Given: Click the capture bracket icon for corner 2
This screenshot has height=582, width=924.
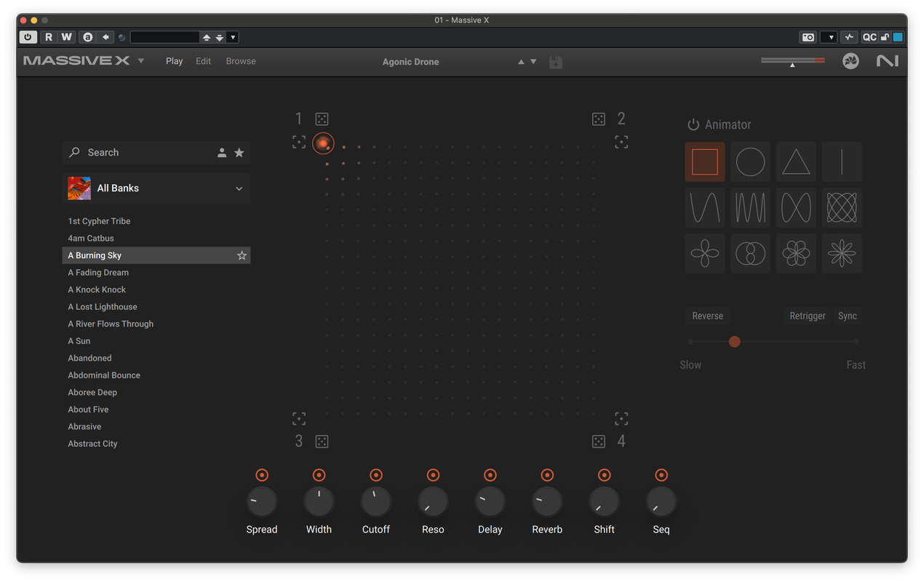Looking at the screenshot, I should [x=621, y=142].
